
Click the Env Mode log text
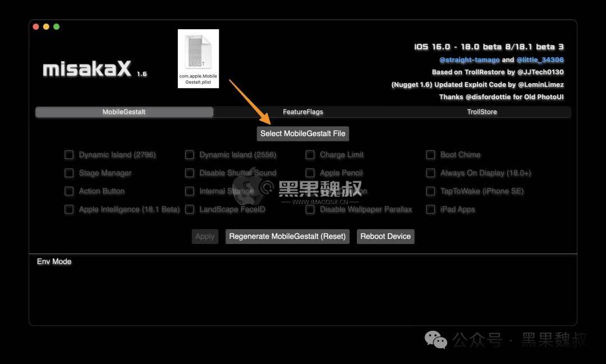pyautogui.click(x=54, y=261)
